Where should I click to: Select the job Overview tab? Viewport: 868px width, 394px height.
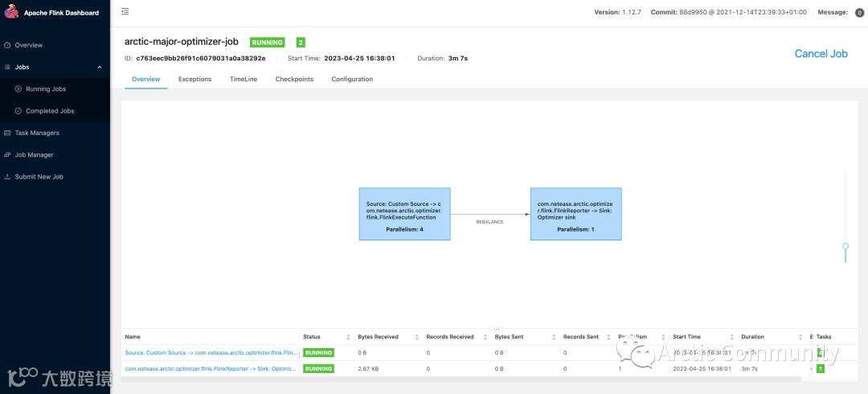click(146, 80)
